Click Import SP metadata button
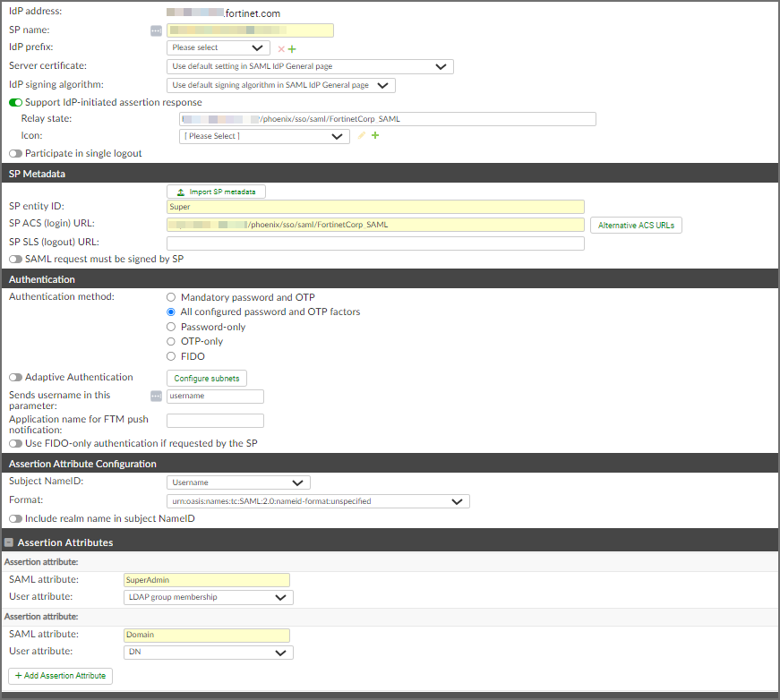 (216, 192)
